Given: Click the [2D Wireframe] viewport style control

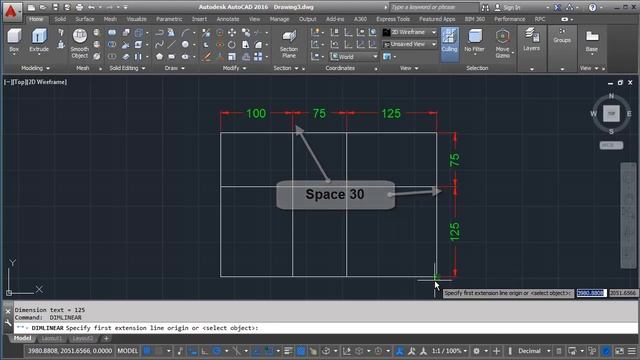Looking at the screenshot, I should point(46,82).
